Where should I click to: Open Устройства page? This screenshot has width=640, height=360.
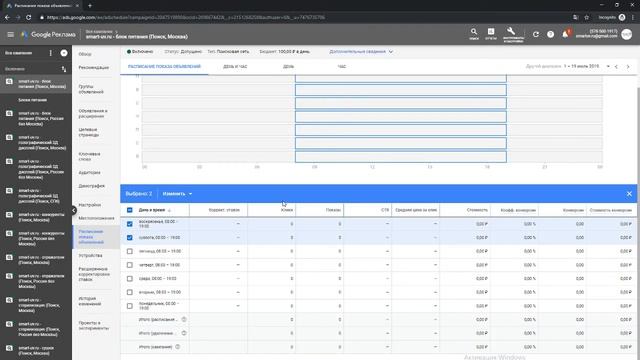pos(90,256)
